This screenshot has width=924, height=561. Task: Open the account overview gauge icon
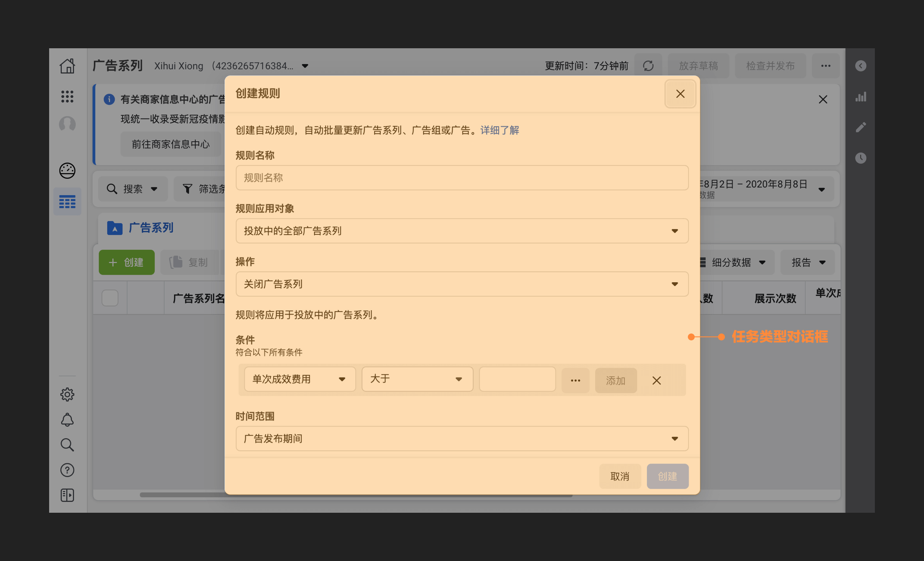click(67, 171)
